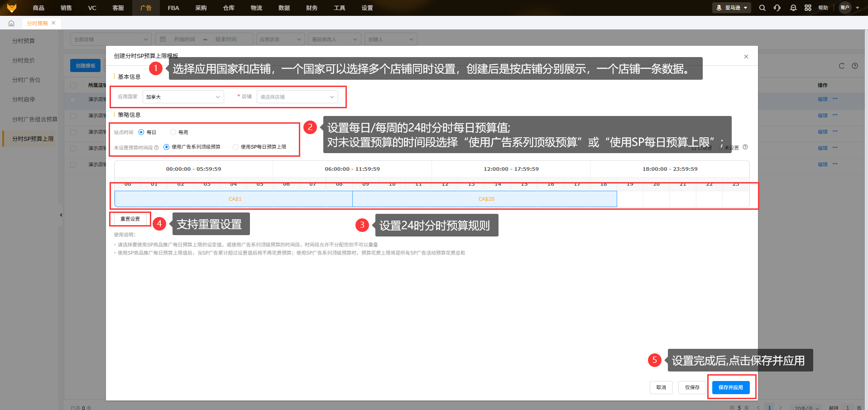Expand the 亚马逊 platform dropdown
Screen dimensions: 868x410
click(732, 8)
